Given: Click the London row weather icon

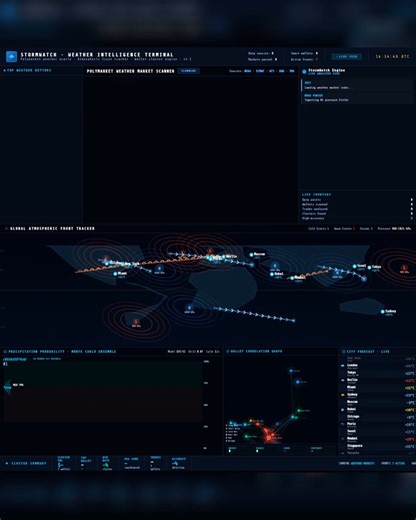Looking at the screenshot, I should coord(343,366).
